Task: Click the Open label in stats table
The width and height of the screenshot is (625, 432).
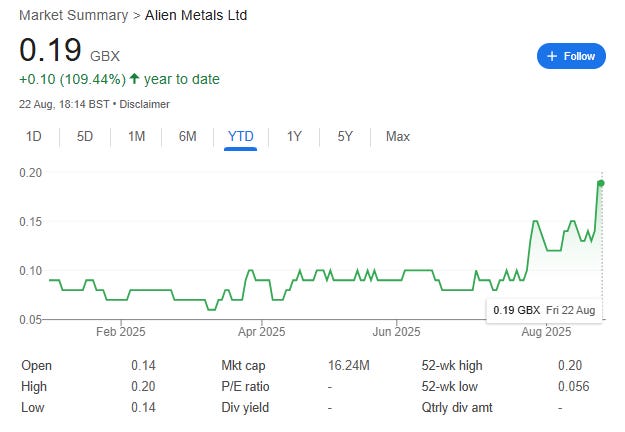Action: coord(36,366)
